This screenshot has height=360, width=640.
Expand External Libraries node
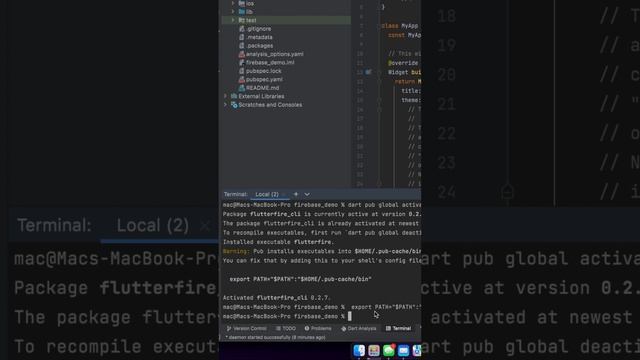pyautogui.click(x=225, y=96)
